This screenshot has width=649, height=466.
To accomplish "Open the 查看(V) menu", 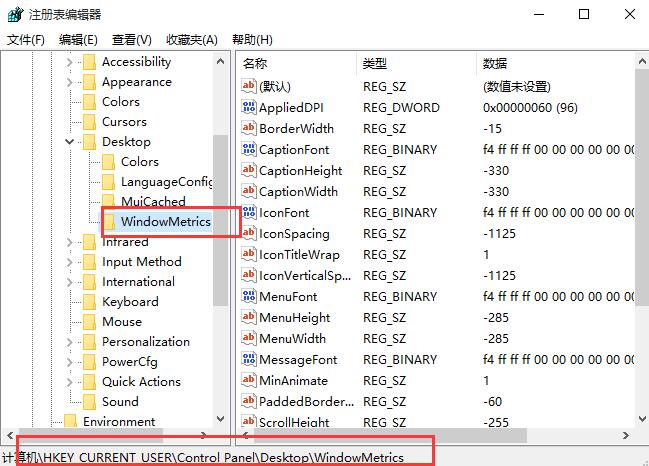I will [x=131, y=40].
